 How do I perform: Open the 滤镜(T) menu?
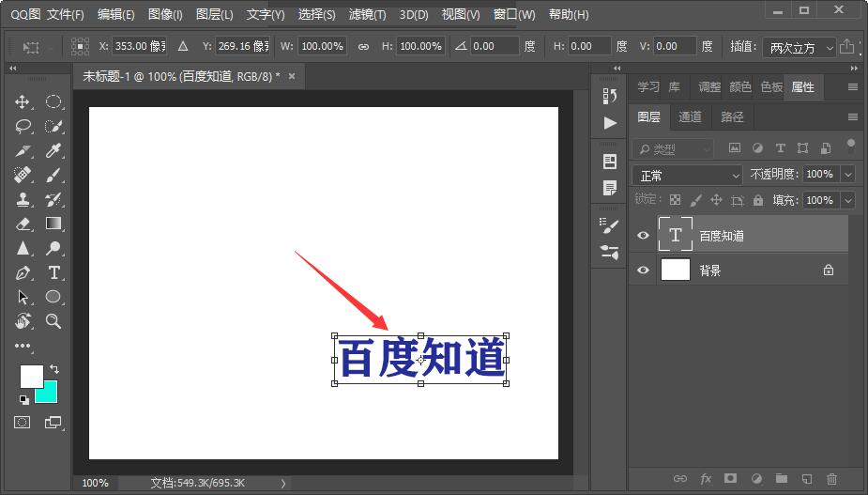click(368, 14)
